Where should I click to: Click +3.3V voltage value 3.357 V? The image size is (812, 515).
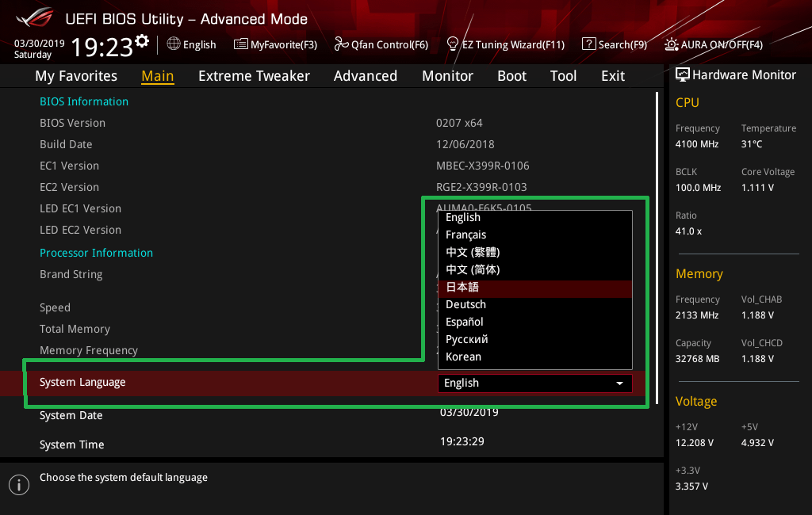click(691, 486)
